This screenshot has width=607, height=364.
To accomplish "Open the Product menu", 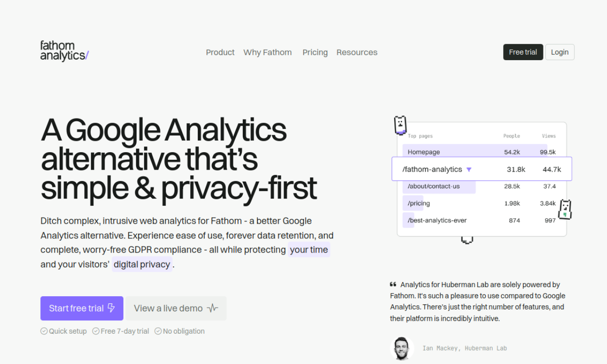I will click(x=220, y=52).
